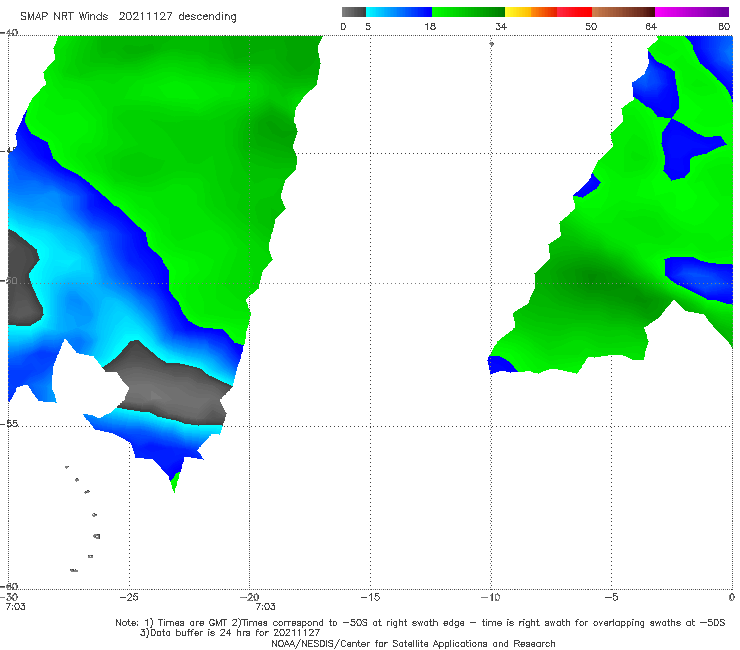Click the word "descending" in the title

coord(208,17)
